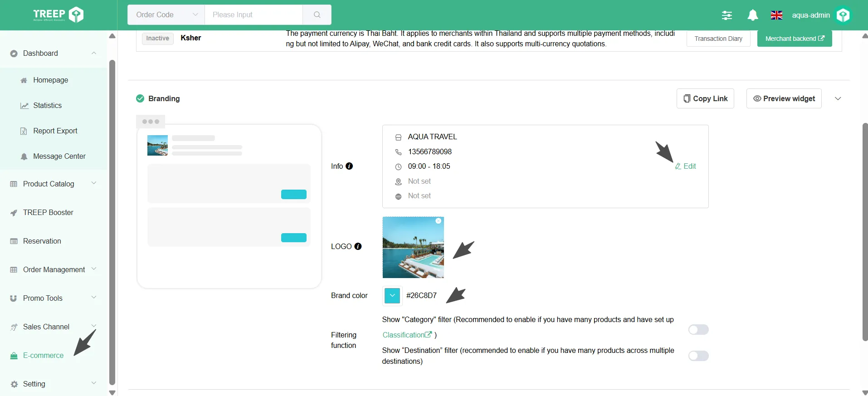868x396 pixels.
Task: Click the Info tooltip icon
Action: pos(349,166)
